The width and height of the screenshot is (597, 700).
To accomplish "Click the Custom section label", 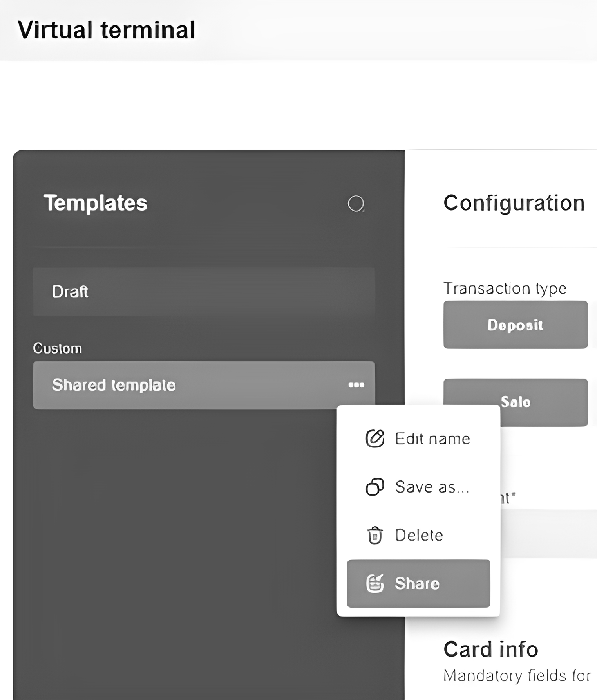I will tap(58, 348).
